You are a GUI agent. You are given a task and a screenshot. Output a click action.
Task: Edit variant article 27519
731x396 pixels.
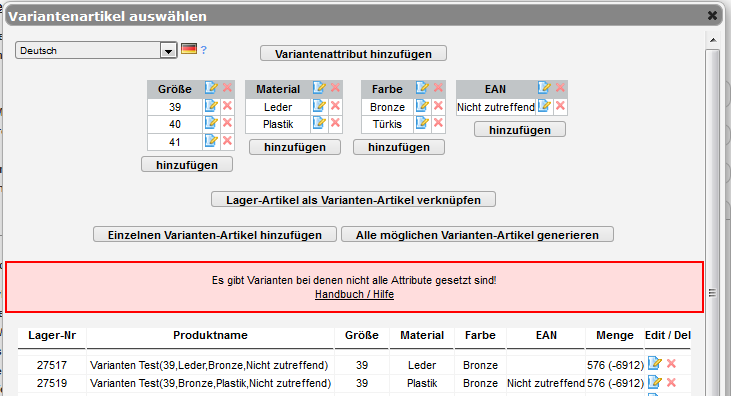(x=655, y=382)
